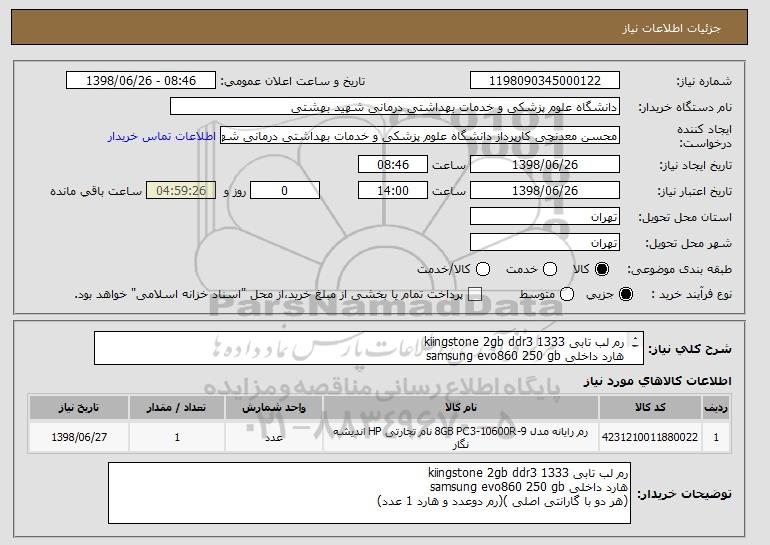770x545 pixels.
Task: Click the buyer organization name field
Action: point(395,107)
